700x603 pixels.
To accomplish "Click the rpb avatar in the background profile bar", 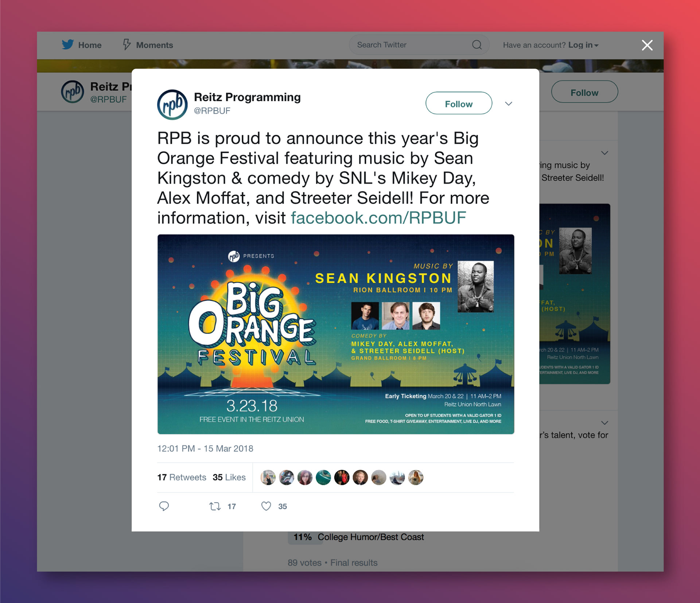I will pos(72,91).
